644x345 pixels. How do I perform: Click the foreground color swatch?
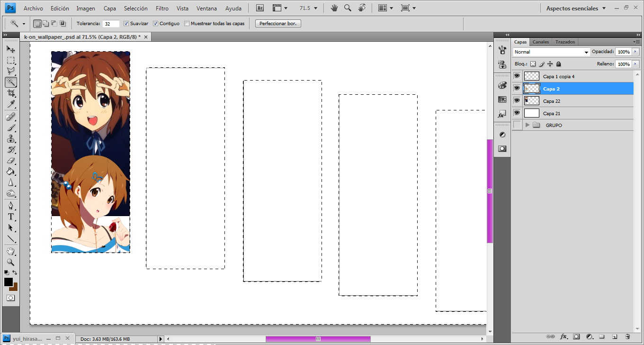[9, 282]
